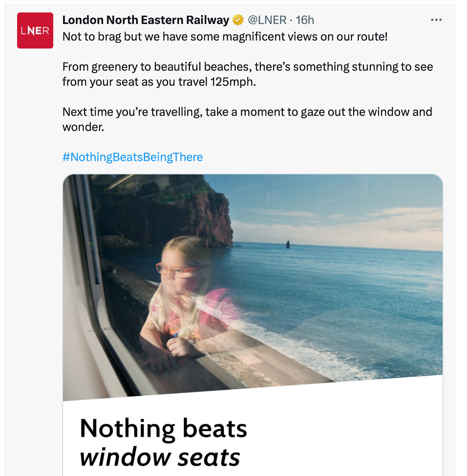Click the bold "Nothing beats" caption text
This screenshot has width=467, height=476.
163,429
